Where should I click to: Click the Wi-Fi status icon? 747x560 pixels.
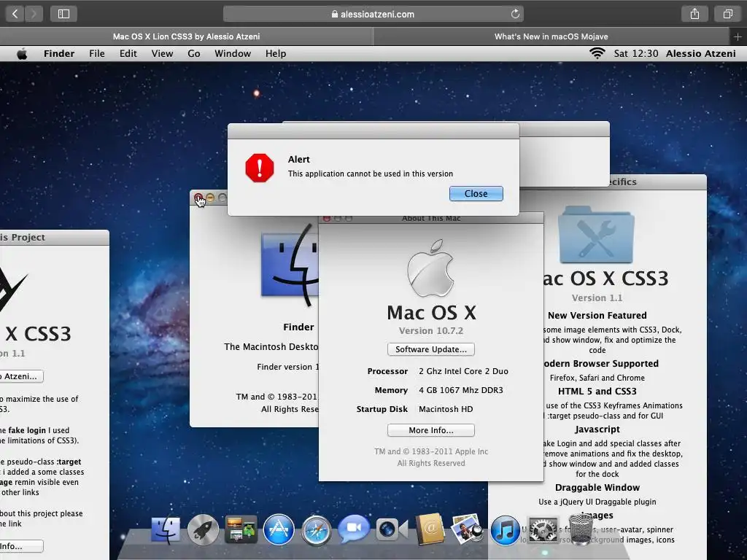pyautogui.click(x=597, y=53)
